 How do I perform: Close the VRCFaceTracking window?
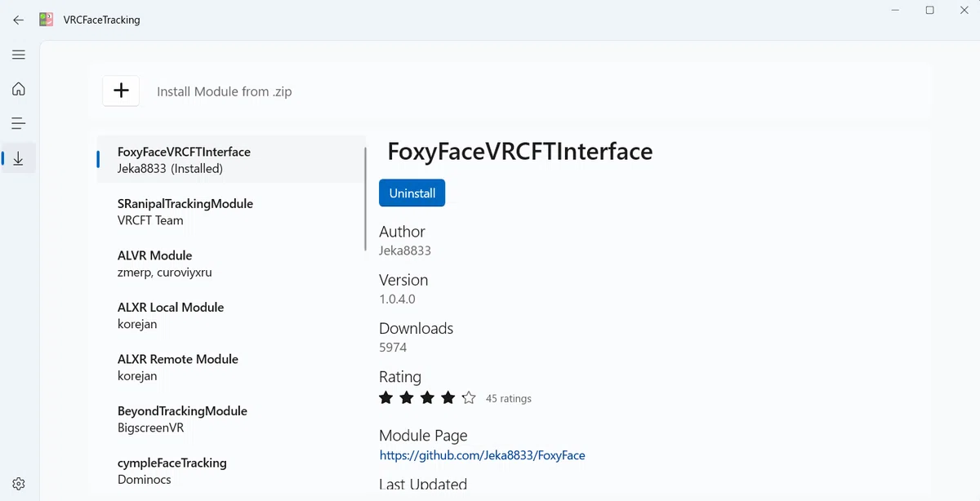[964, 11]
